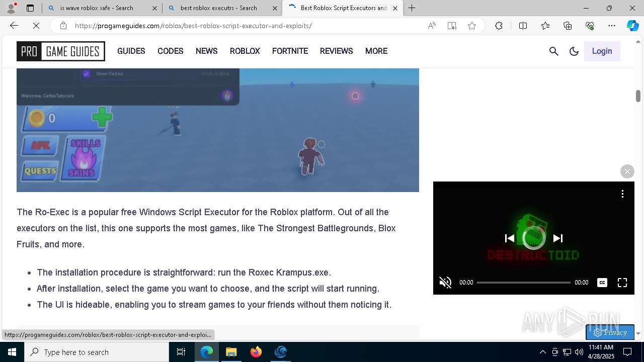Open a new browser tab
644x362 pixels.
click(x=412, y=8)
